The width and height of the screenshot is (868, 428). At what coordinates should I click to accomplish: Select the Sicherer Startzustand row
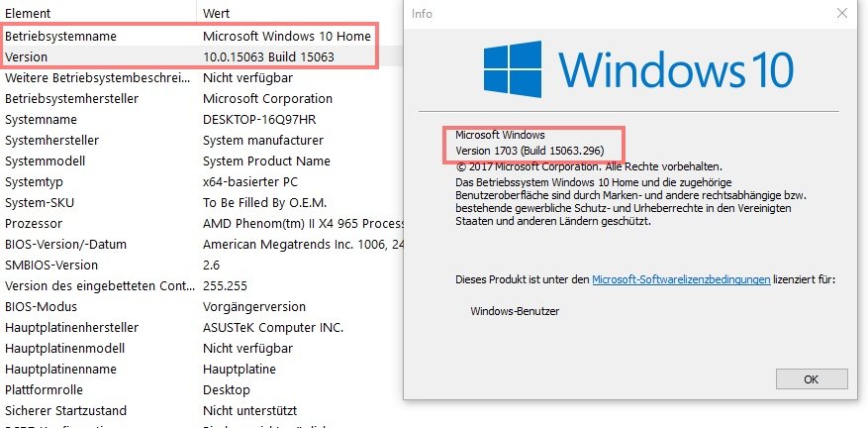[202, 411]
